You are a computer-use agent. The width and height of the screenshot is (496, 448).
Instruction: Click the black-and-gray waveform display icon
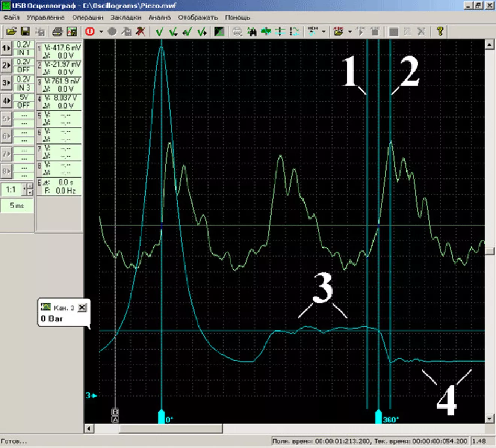tap(219, 32)
